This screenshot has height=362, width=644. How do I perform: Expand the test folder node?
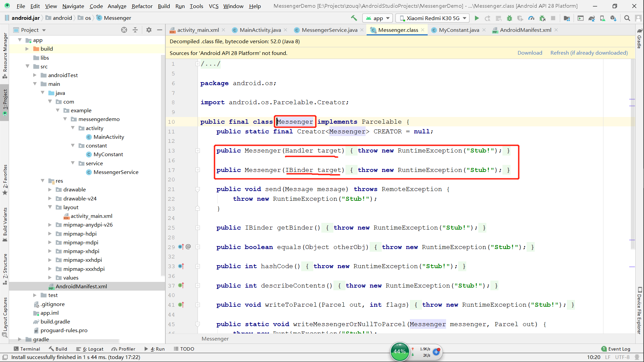click(x=35, y=295)
